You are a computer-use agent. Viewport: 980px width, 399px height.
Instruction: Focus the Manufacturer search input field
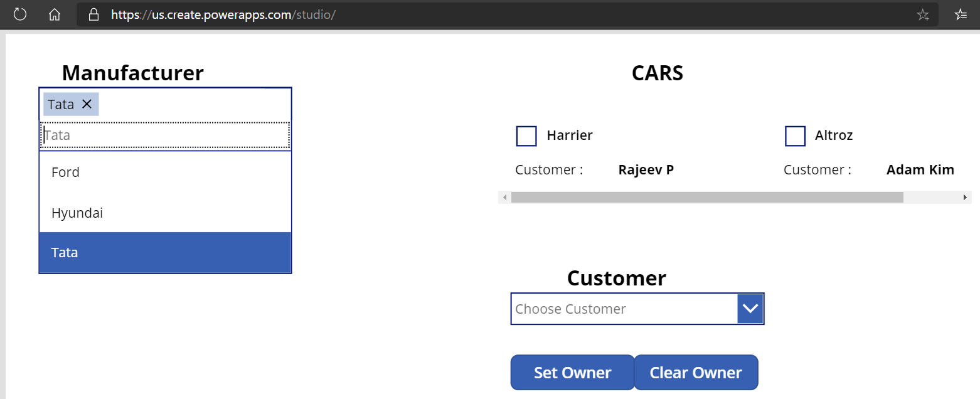coord(165,136)
